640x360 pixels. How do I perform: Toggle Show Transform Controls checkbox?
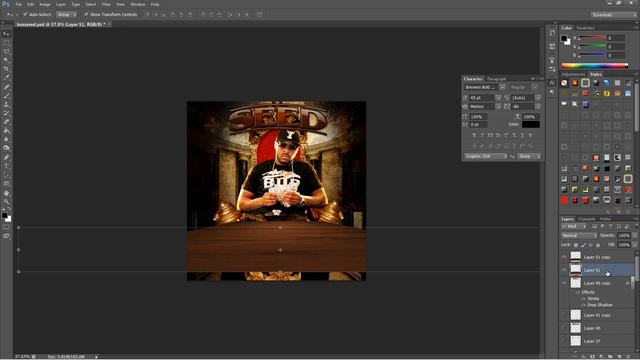tap(86, 14)
